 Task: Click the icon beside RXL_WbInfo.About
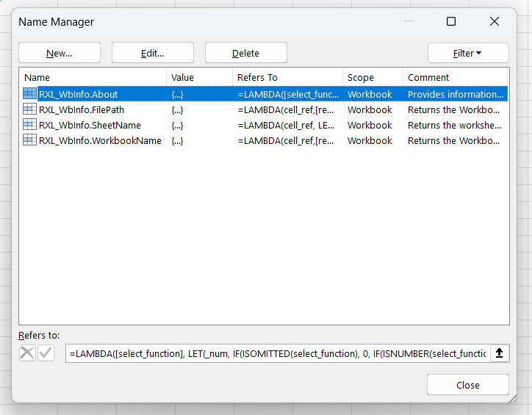click(x=29, y=94)
